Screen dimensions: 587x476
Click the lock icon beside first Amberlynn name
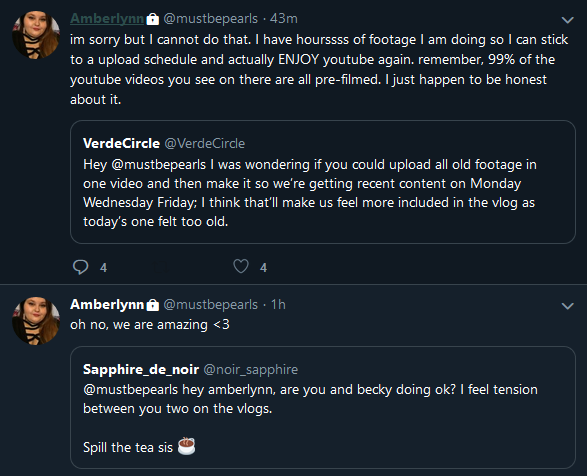(152, 19)
